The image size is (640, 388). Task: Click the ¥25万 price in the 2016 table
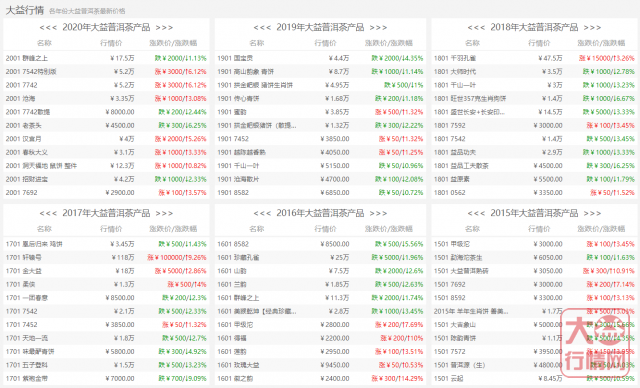pyautogui.click(x=340, y=257)
